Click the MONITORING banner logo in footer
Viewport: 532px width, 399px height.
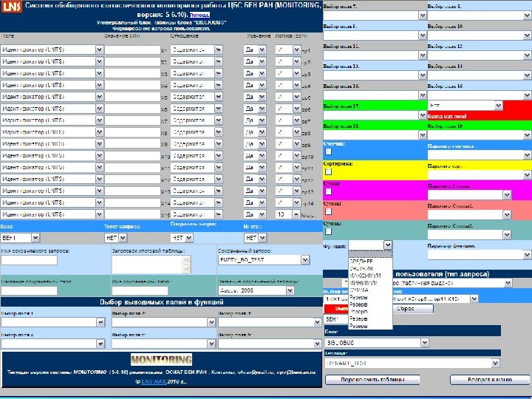162,360
